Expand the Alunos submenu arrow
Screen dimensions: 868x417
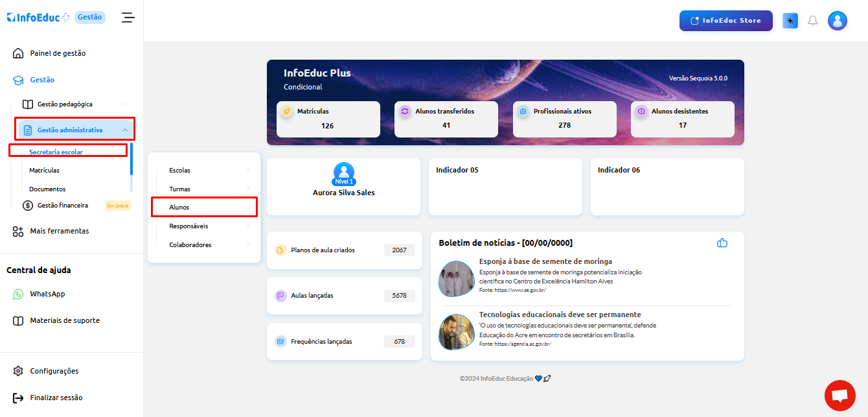[248, 208]
